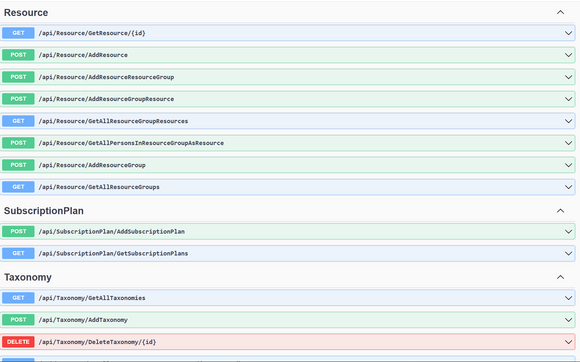
Task: Select path /api/Resource/GetResource/{id}
Action: click(92, 33)
